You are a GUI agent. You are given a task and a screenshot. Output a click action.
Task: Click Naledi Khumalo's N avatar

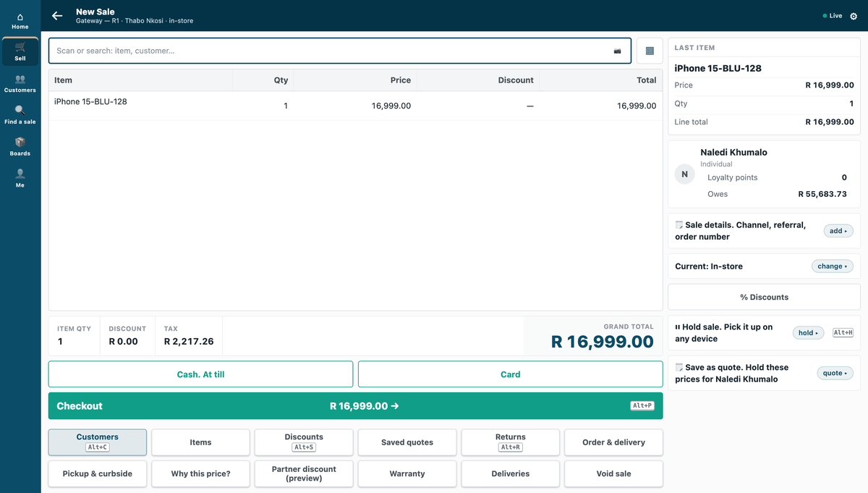pos(685,174)
